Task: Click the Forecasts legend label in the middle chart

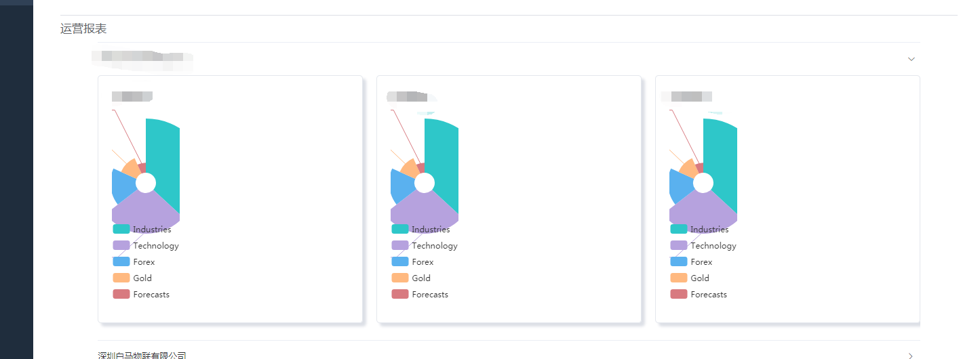Action: pyautogui.click(x=430, y=295)
